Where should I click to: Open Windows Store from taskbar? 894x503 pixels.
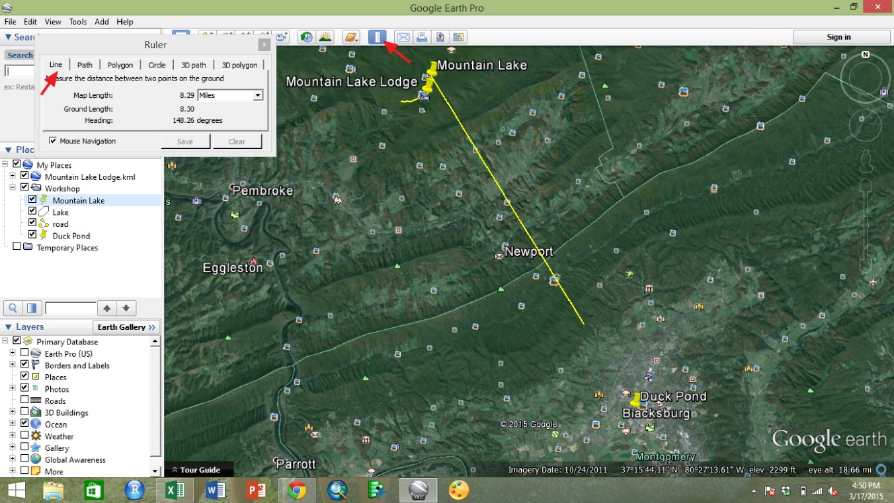coord(94,490)
